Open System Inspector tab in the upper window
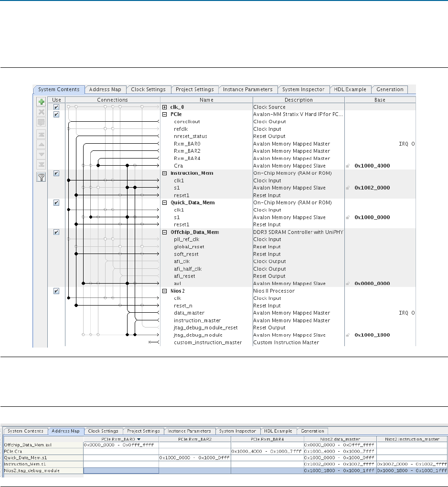 tap(303, 89)
